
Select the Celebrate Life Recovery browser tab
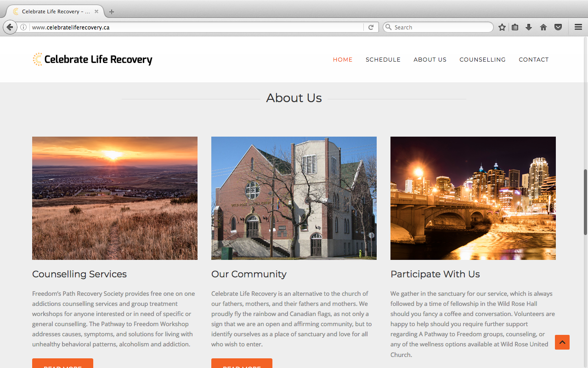tap(55, 11)
